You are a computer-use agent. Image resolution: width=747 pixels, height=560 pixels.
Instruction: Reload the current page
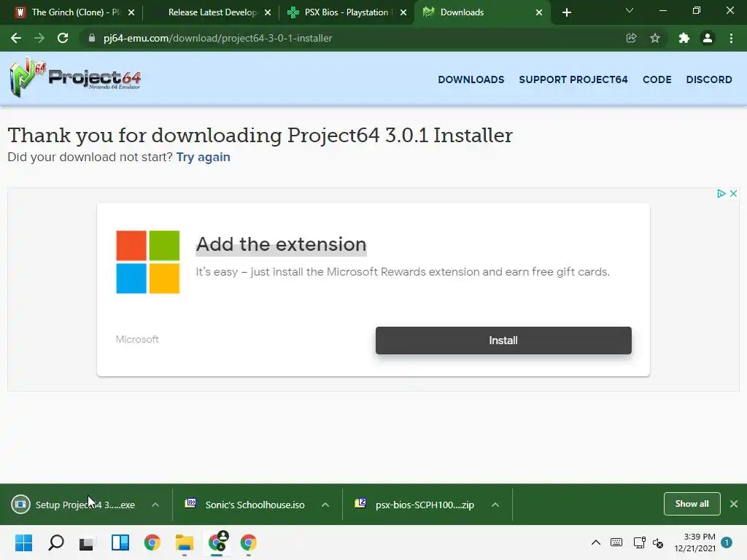[63, 38]
